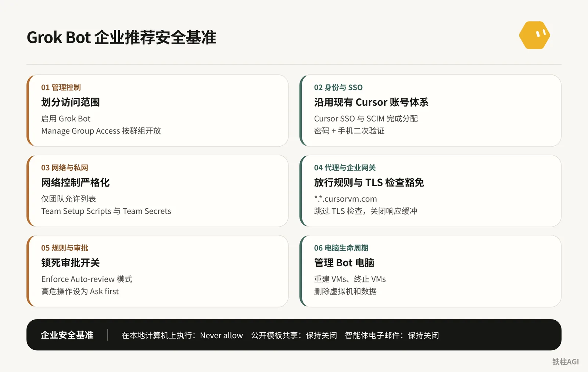The height and width of the screenshot is (372, 588).
Task: Click the yellow hexagon logo icon
Action: coord(534,35)
